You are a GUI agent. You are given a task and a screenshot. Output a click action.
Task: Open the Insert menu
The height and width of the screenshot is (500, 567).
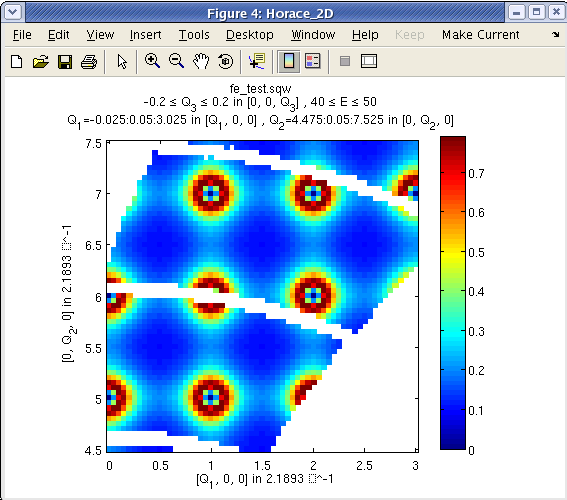146,35
